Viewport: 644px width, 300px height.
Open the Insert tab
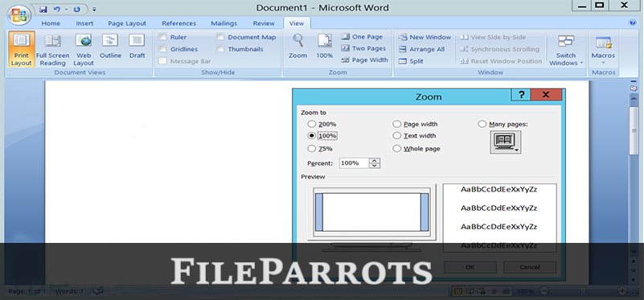pyautogui.click(x=84, y=23)
